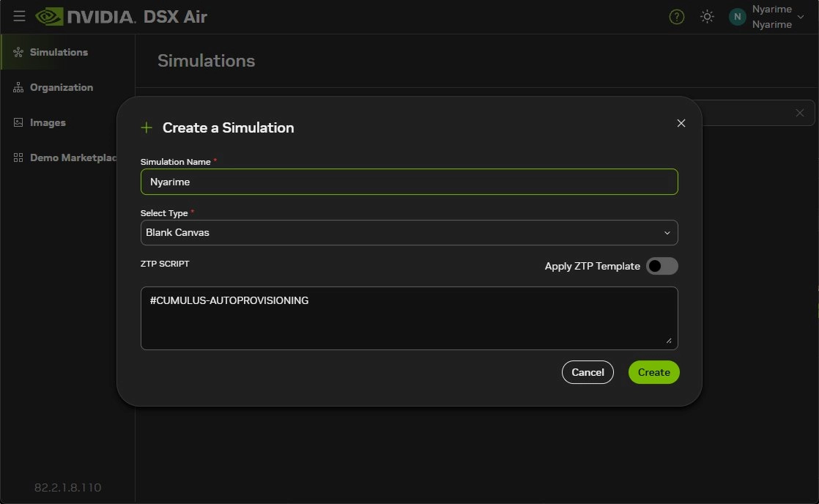Open the Select Type Blank Canvas dropdown
819x504 pixels.
(x=409, y=232)
